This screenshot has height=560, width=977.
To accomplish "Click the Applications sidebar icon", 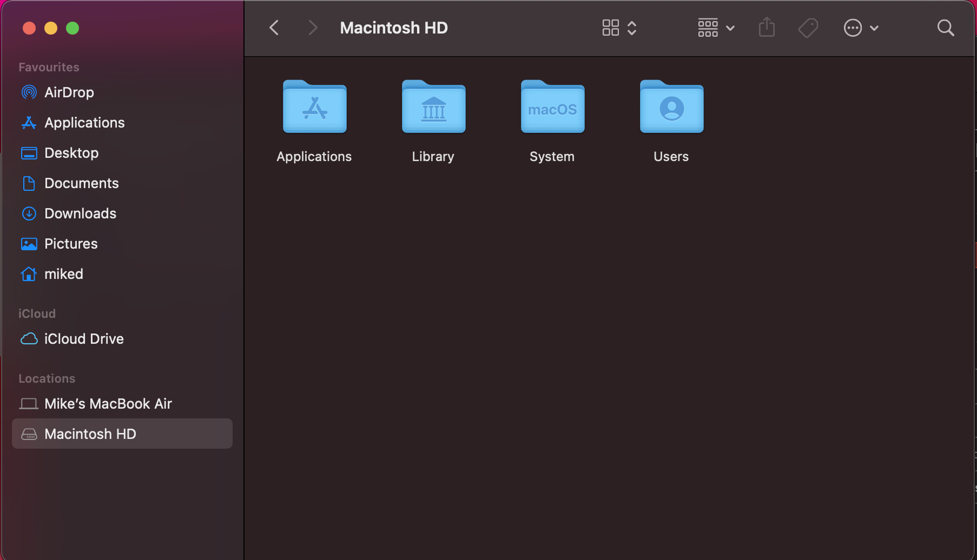I will [x=29, y=123].
